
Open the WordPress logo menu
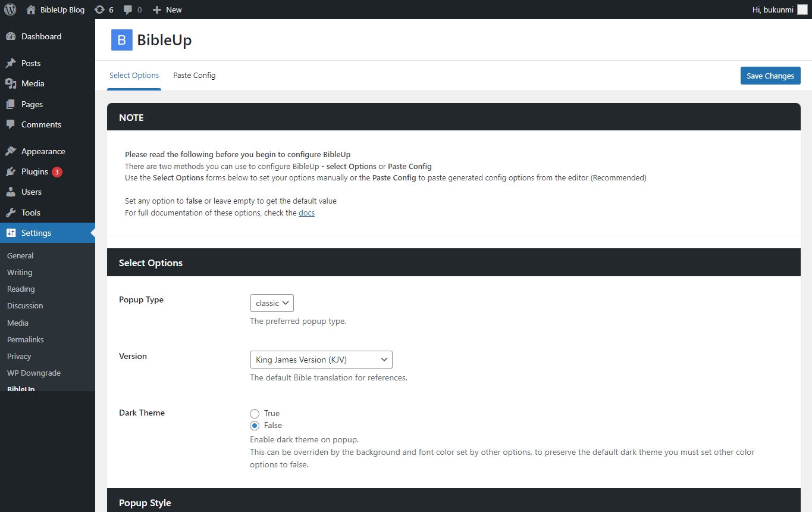click(10, 10)
